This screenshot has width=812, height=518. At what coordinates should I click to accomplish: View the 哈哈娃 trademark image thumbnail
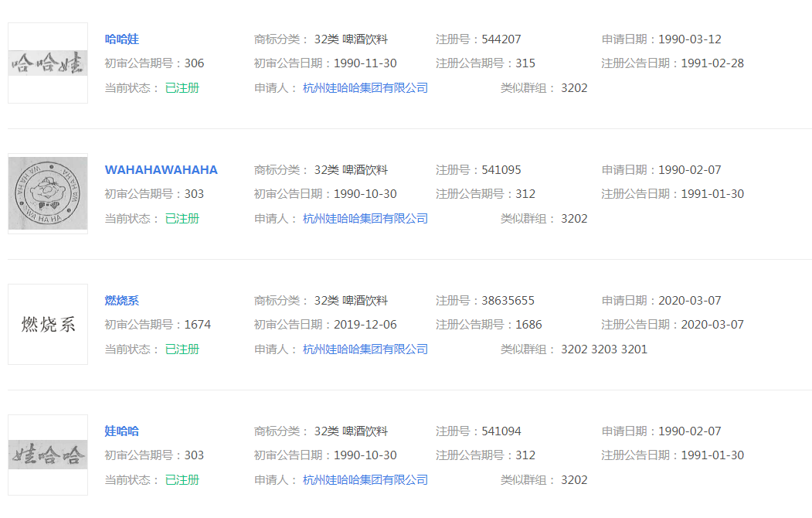48,63
